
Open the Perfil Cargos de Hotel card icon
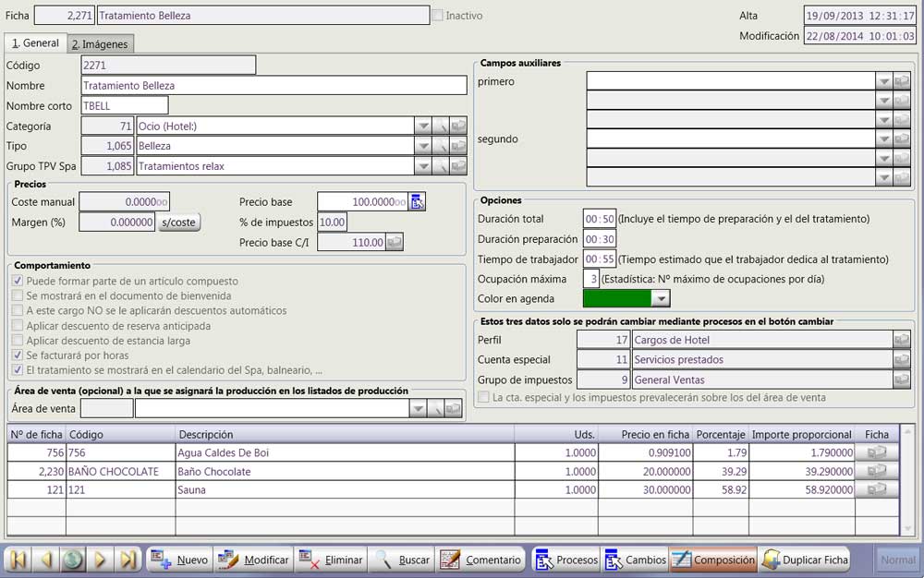tap(902, 340)
